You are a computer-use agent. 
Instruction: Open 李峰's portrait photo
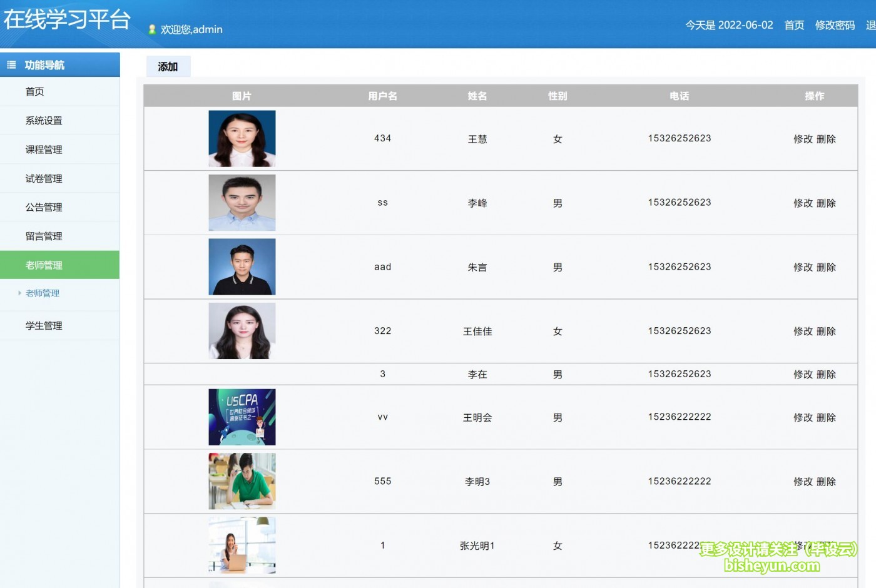click(242, 203)
